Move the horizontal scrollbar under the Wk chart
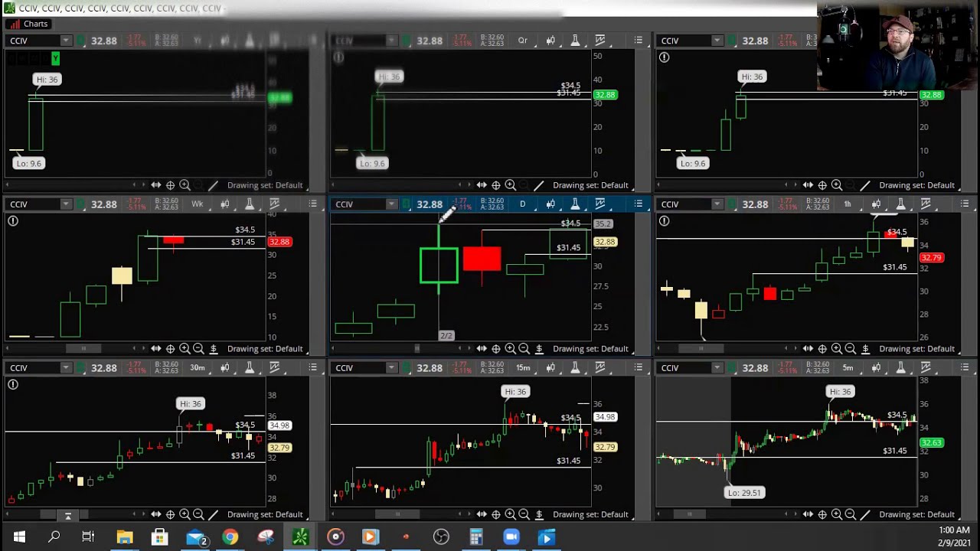 (83, 349)
